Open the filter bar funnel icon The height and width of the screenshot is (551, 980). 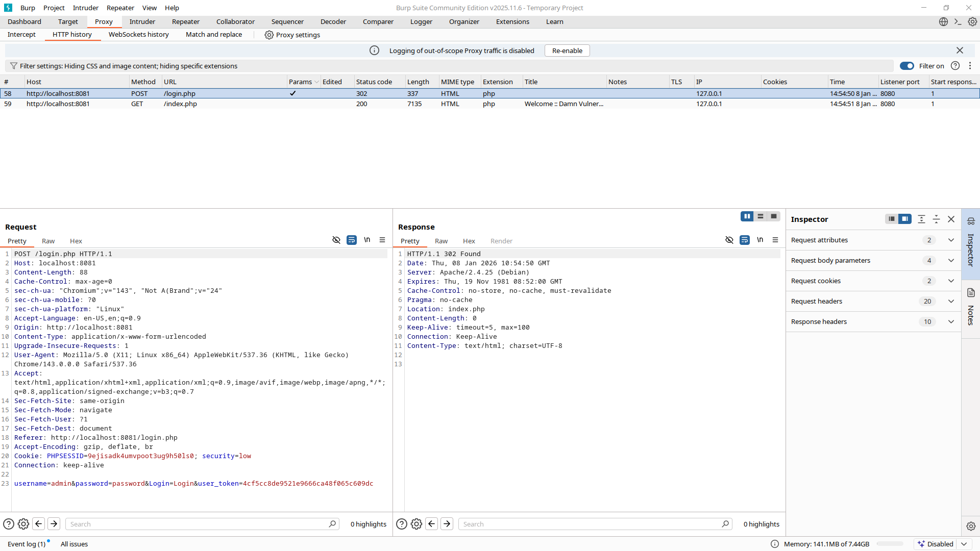pos(13,66)
